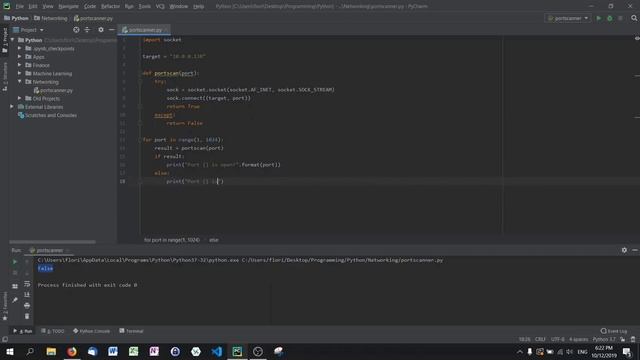The height and width of the screenshot is (360, 640).
Task: Click the Project panel horizontal scrollbar
Action: click(52, 242)
